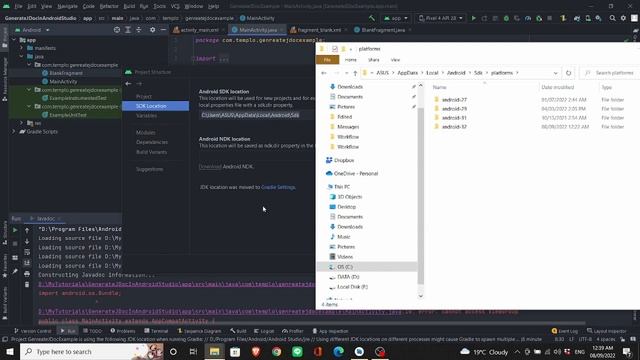
Task: Select opened file target icon in Project panel
Action: pyautogui.click(x=117, y=30)
